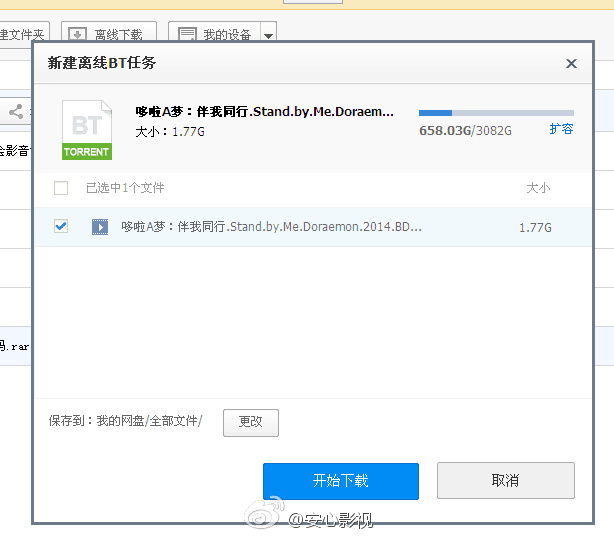This screenshot has width=614, height=536.
Task: Click the 取消 cancel button
Action: (x=506, y=480)
